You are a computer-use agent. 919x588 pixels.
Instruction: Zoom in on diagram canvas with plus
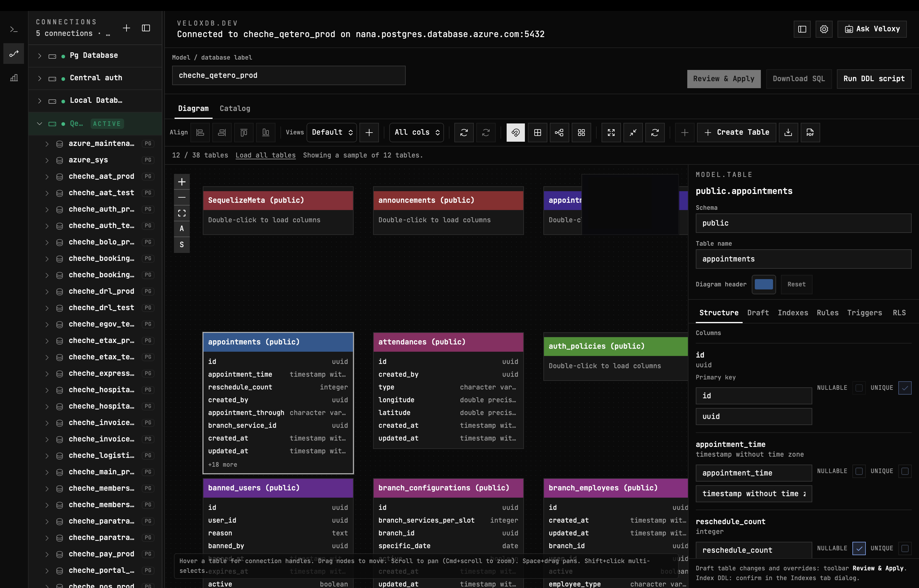pyautogui.click(x=182, y=182)
